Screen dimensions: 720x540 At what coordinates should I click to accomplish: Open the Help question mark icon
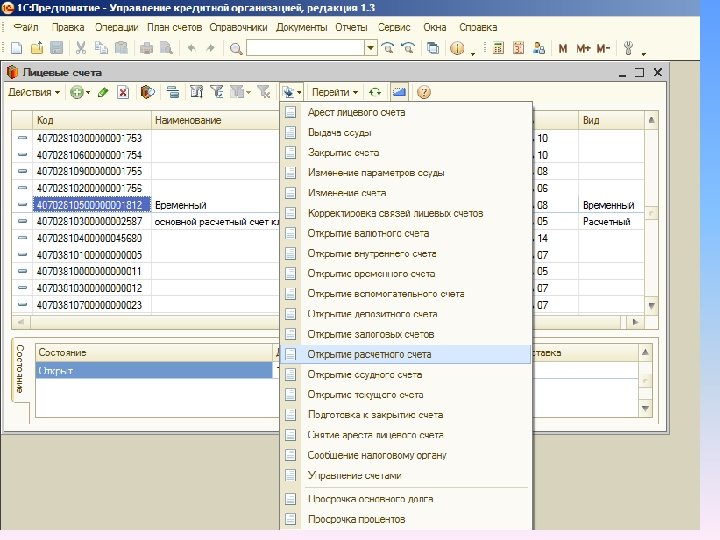pos(424,92)
